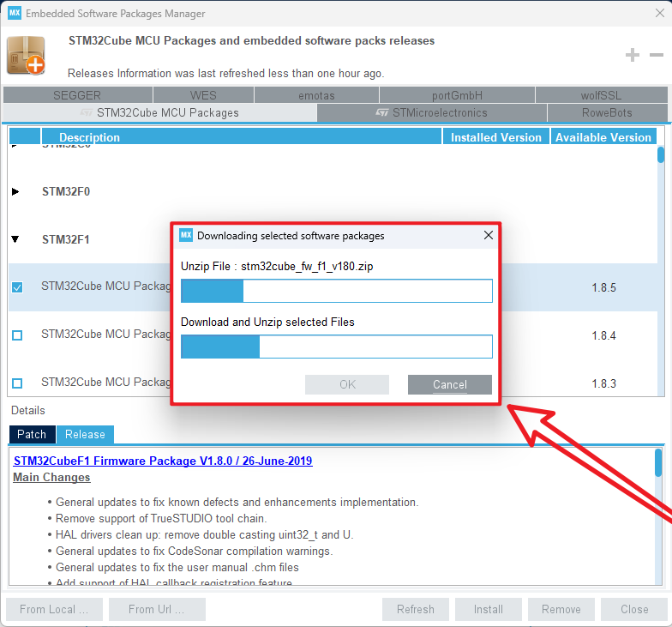Click the From Local ... button
This screenshot has height=627, width=672.
(x=55, y=609)
